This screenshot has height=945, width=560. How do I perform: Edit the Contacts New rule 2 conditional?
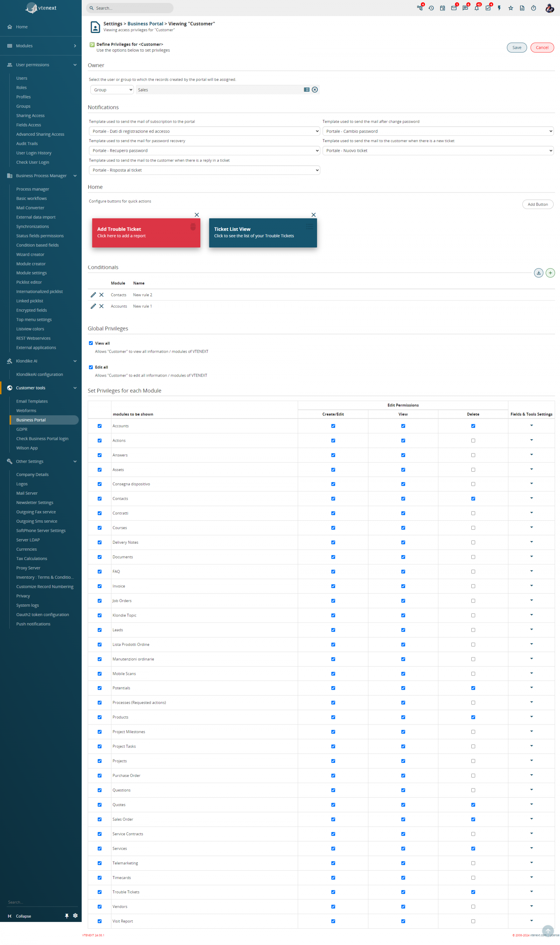(93, 295)
